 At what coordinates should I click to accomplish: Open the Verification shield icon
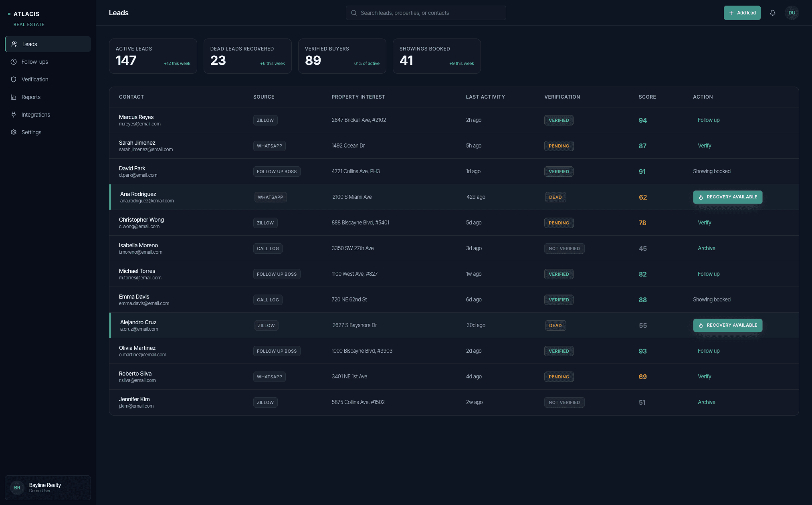tap(14, 79)
